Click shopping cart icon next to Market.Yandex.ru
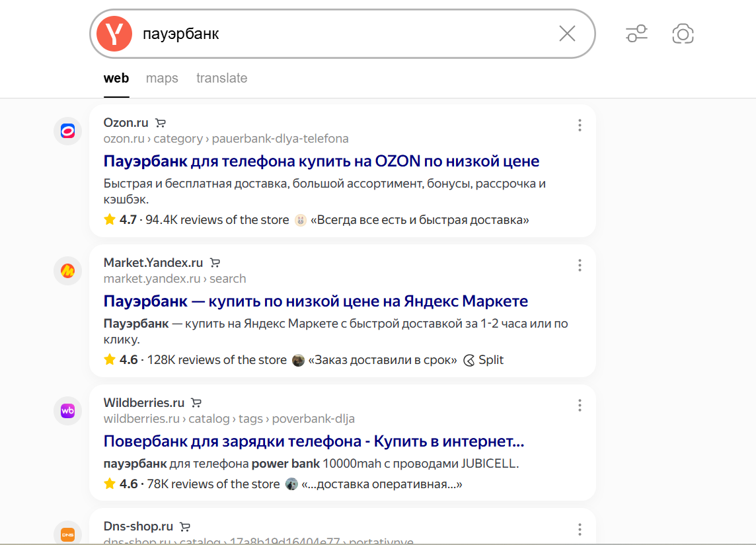 (x=215, y=263)
